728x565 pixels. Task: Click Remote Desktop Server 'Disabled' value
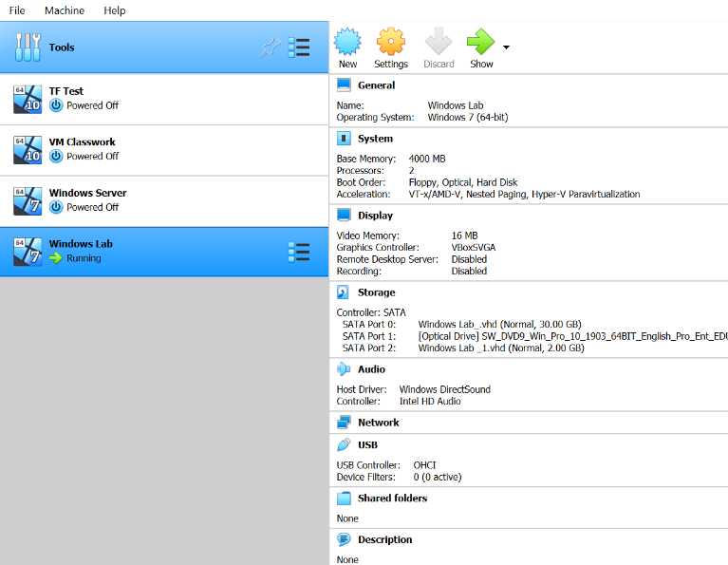coord(469,259)
